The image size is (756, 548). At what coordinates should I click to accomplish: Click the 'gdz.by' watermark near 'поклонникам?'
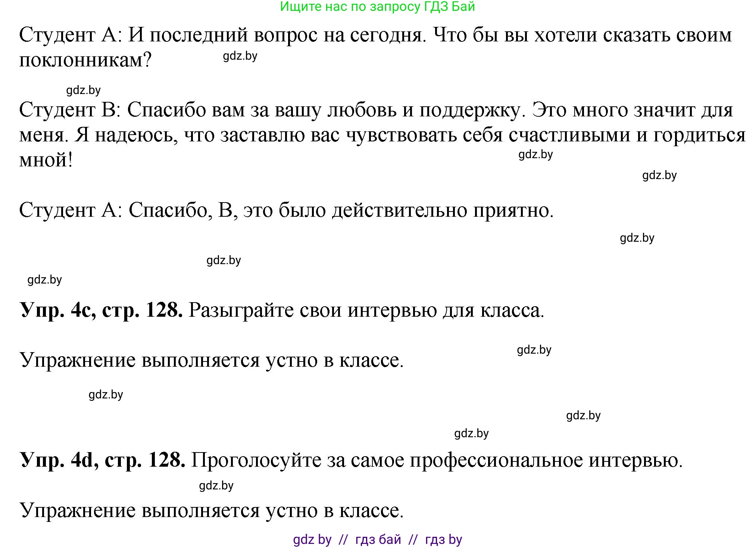tap(239, 56)
